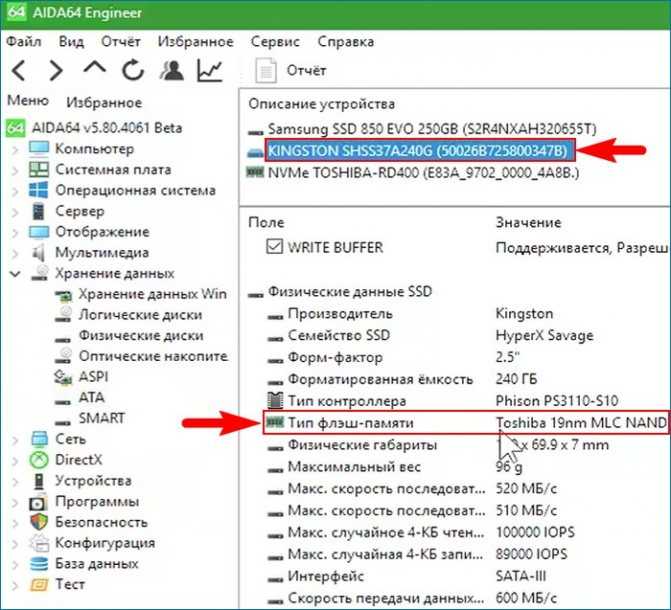The image size is (671, 610).
Task: Click the Значение column header
Action: tap(528, 223)
